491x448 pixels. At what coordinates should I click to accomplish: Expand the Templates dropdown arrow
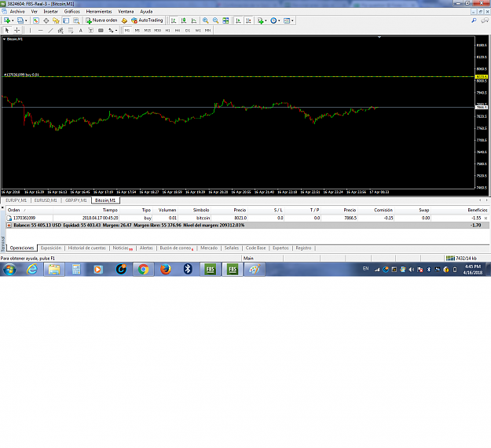292,20
